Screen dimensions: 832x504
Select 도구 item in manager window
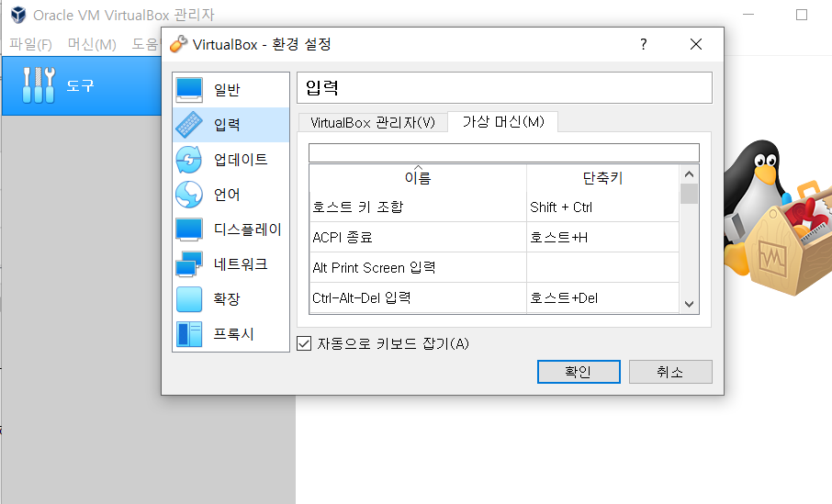(x=82, y=85)
